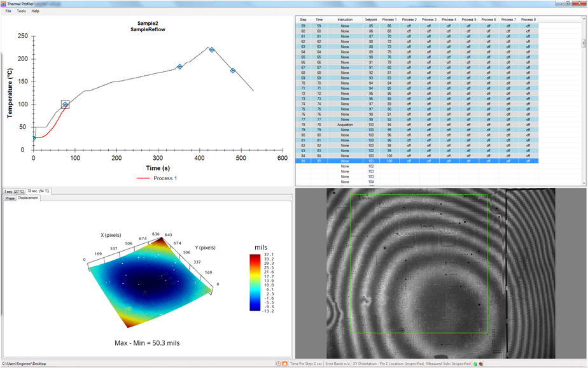Click the boxed diamond marker near 100°C on the graph
The height and width of the screenshot is (368, 588).
pos(66,103)
